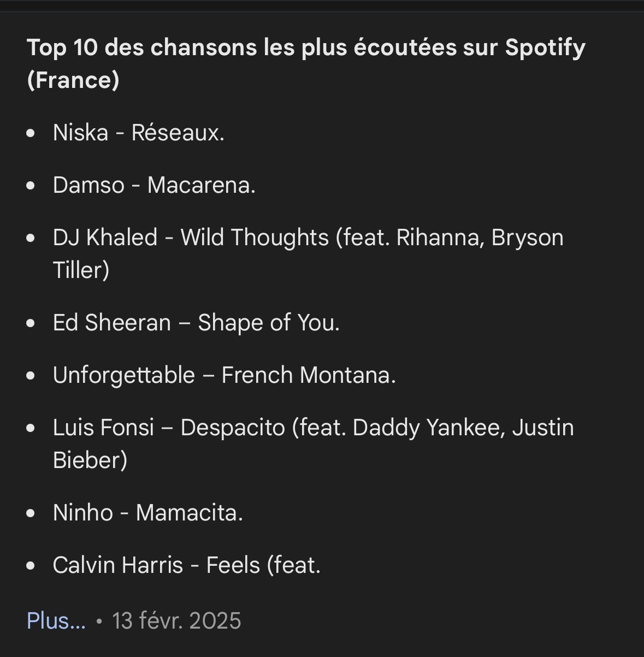Screen dimensions: 644x657
Task: Click the bullet point beside 'DJ Khaled'
Action: pos(31,238)
